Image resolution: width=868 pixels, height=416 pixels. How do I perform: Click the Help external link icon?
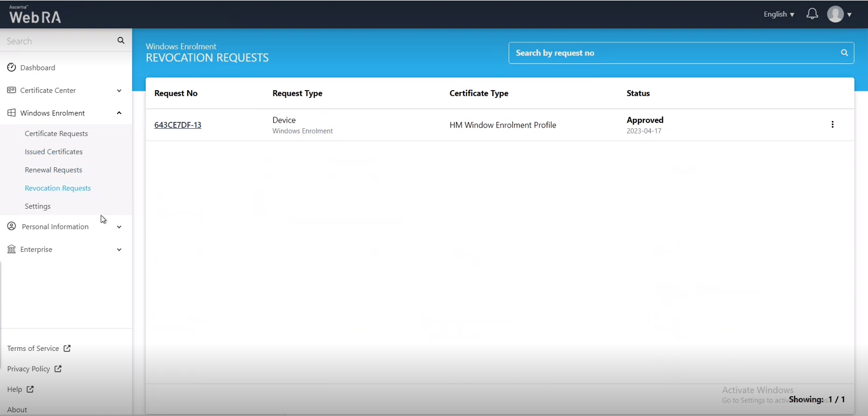point(30,389)
